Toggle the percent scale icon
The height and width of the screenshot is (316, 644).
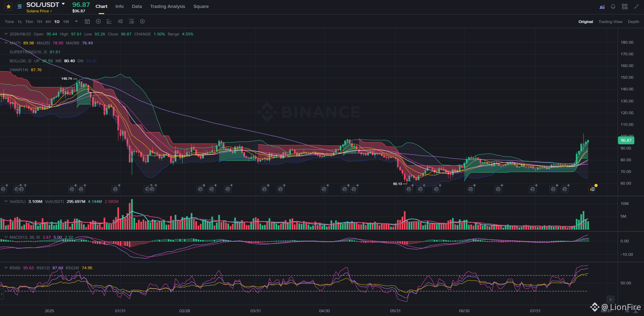(626, 311)
